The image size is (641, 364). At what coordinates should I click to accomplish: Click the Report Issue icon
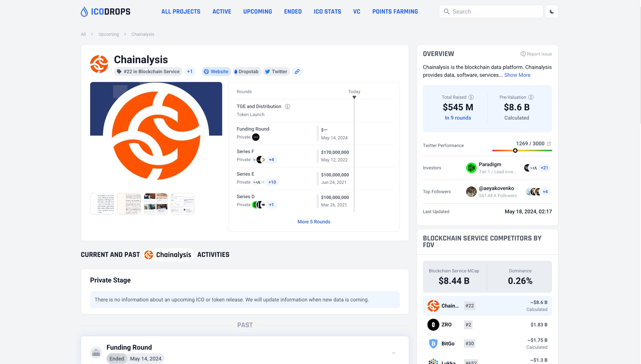(523, 54)
